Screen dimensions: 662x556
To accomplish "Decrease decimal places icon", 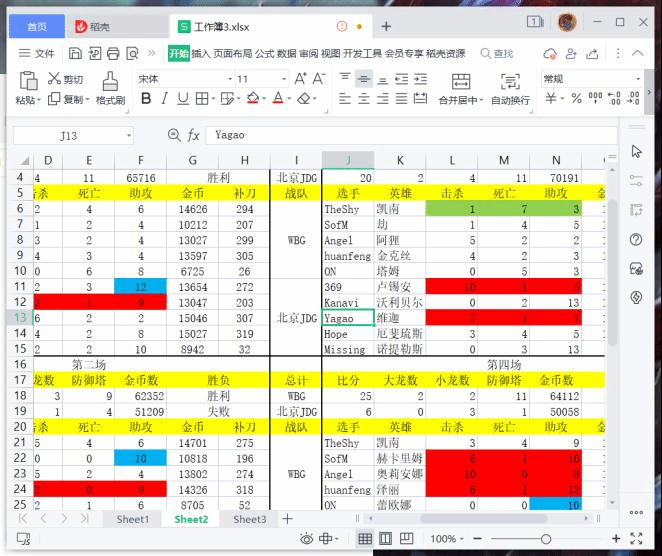I will click(x=634, y=98).
